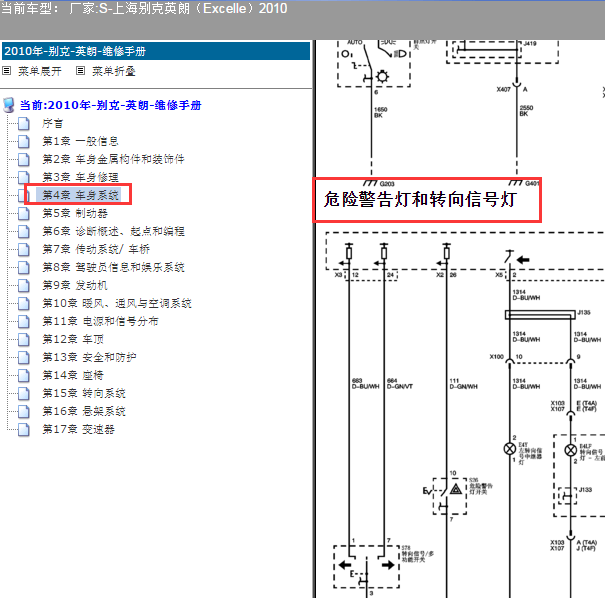Open chapter 第8章 驾驶员信息和娱乐系统
The height and width of the screenshot is (598, 605).
click(113, 267)
